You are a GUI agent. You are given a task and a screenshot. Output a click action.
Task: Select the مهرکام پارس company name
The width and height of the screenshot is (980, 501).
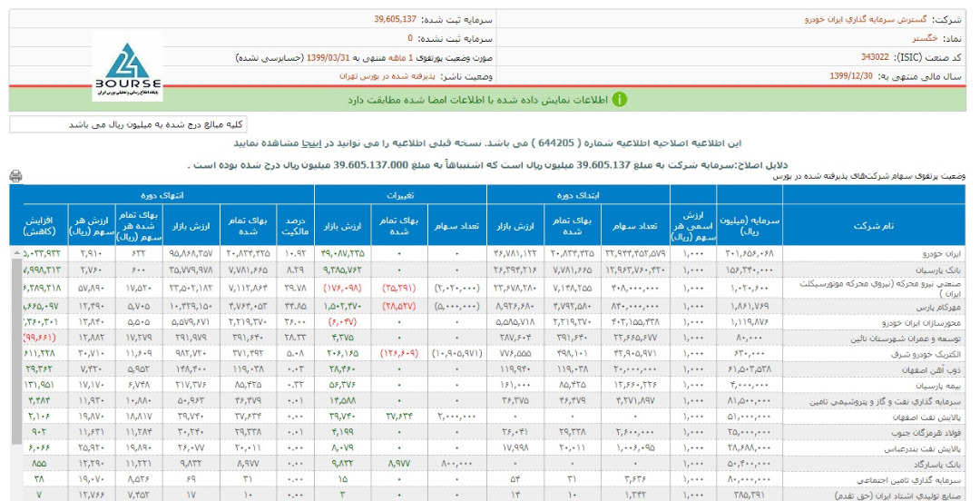click(x=939, y=307)
